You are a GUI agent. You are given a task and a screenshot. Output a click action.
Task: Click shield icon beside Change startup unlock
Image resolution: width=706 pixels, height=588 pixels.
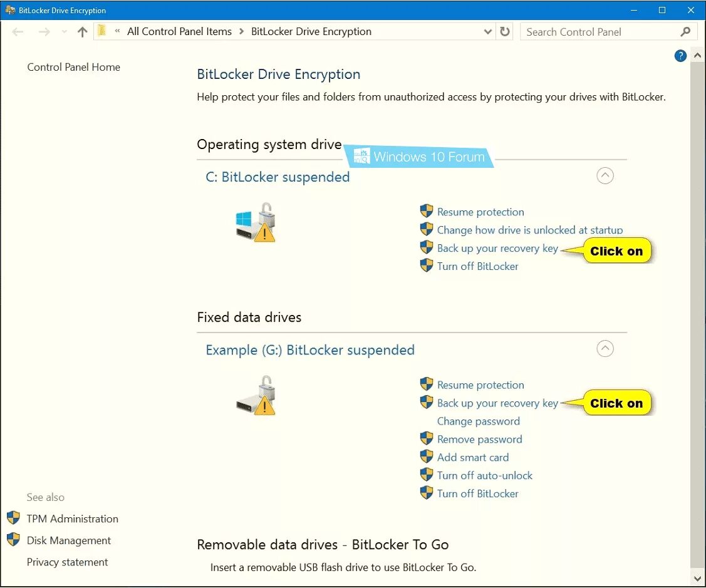point(427,229)
